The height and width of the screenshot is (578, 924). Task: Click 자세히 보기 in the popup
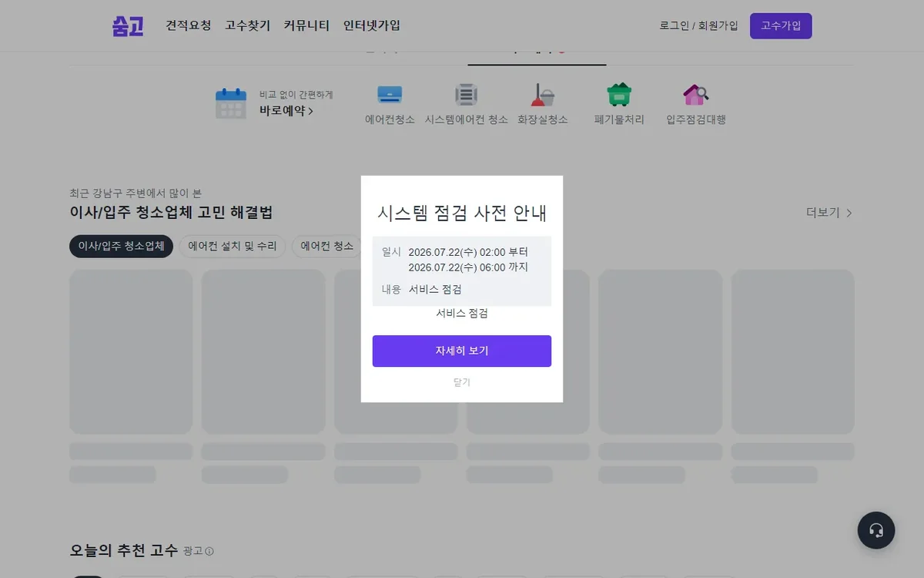pyautogui.click(x=462, y=351)
